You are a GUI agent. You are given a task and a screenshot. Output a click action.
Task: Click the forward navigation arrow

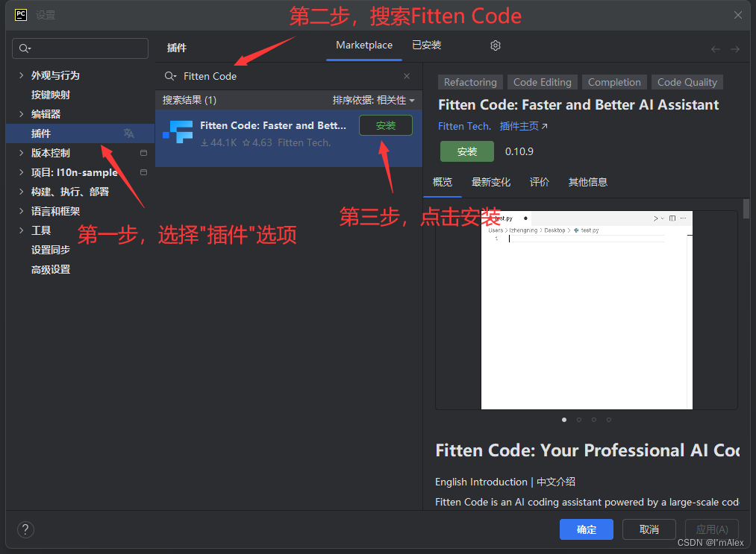point(736,48)
